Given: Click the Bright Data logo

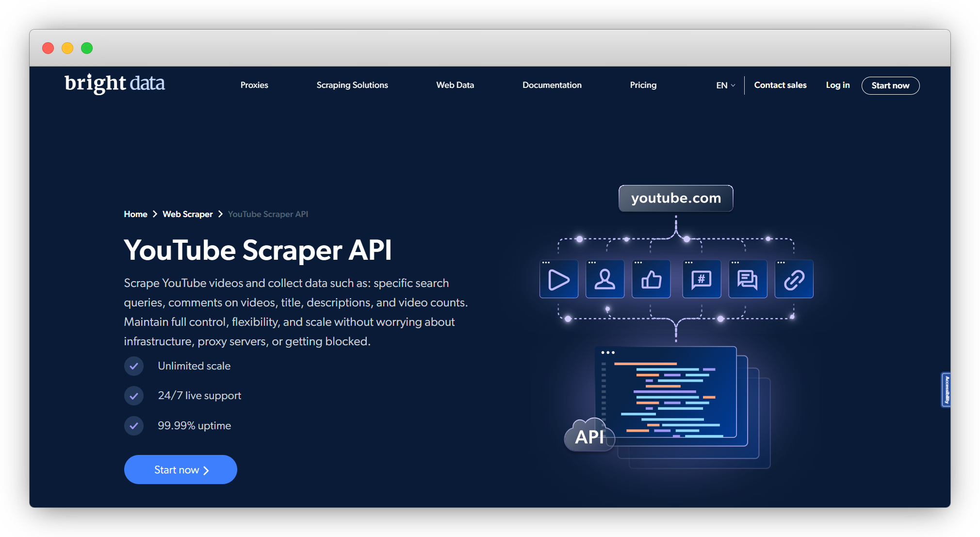Looking at the screenshot, I should coord(114,84).
